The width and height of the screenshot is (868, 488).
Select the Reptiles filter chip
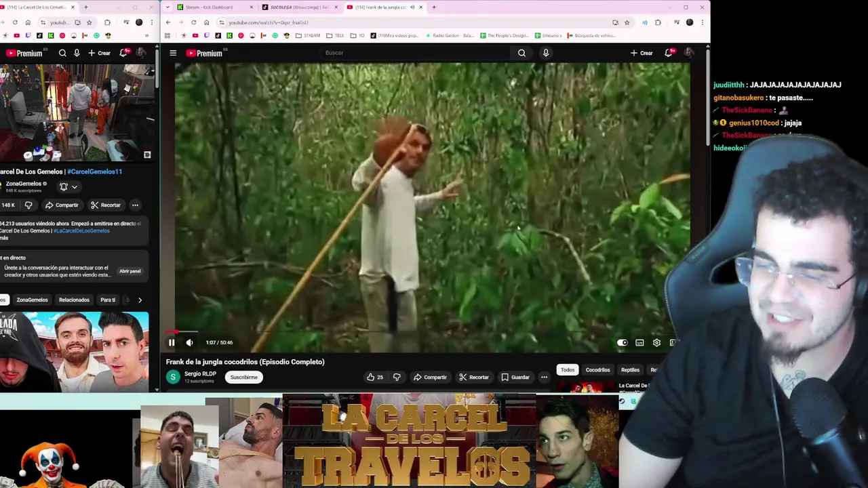pyautogui.click(x=630, y=370)
